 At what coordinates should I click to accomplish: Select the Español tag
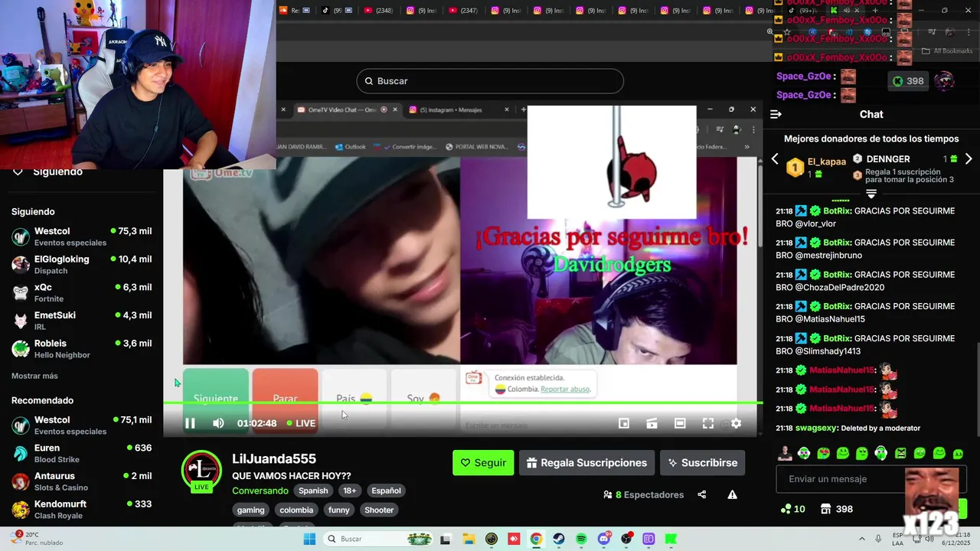coord(386,491)
